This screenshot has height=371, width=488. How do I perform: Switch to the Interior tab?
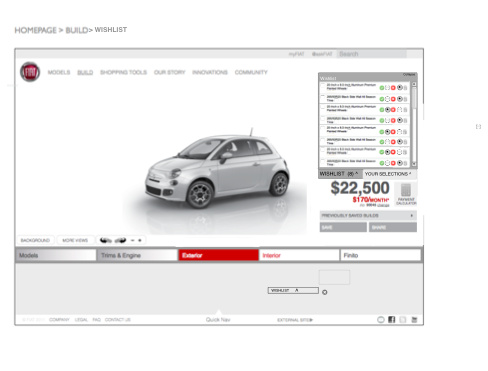299,255
